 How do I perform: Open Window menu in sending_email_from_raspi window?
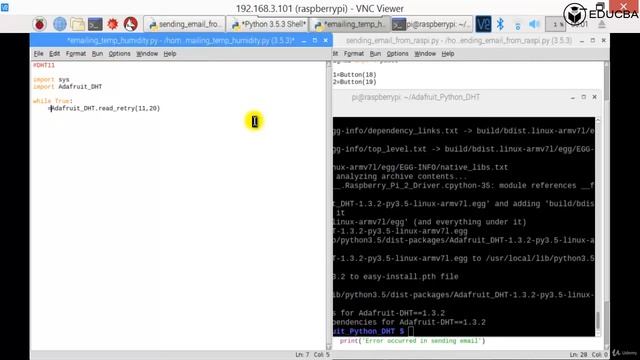pos(425,53)
